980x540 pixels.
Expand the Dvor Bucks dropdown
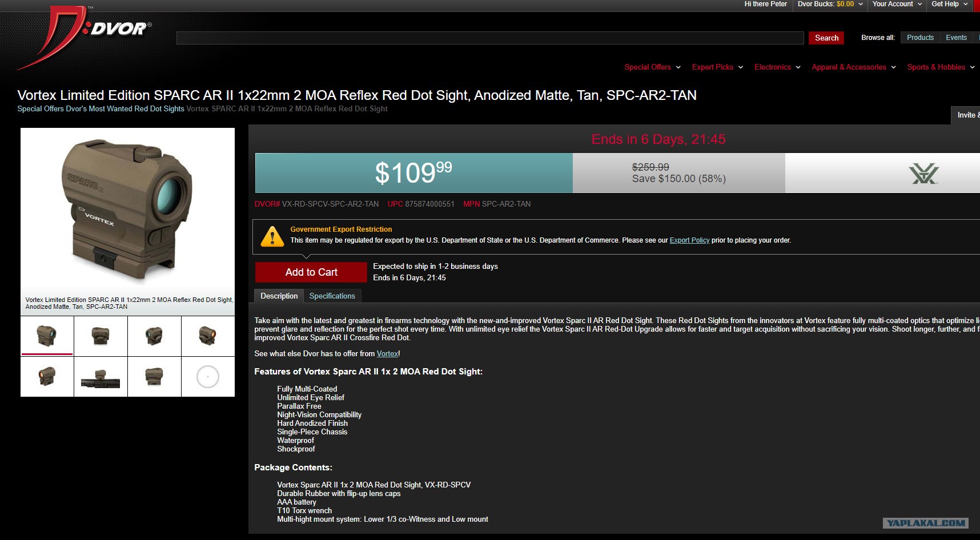(x=830, y=4)
